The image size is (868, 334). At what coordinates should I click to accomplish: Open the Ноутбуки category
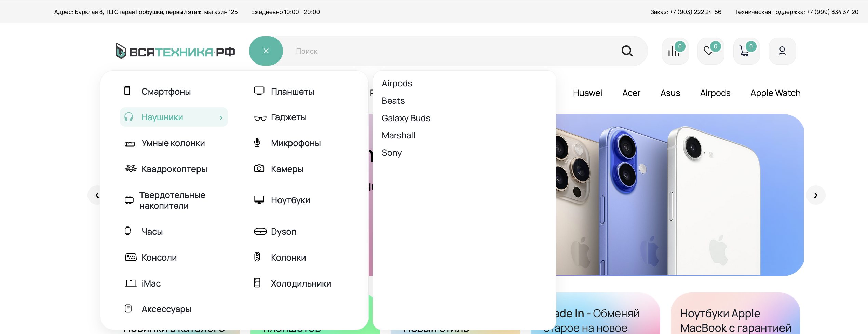[x=290, y=200]
